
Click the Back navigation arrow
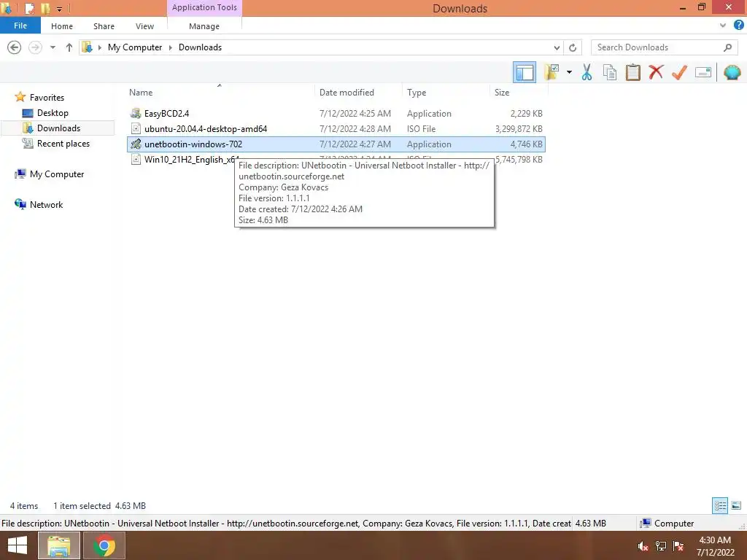15,47
